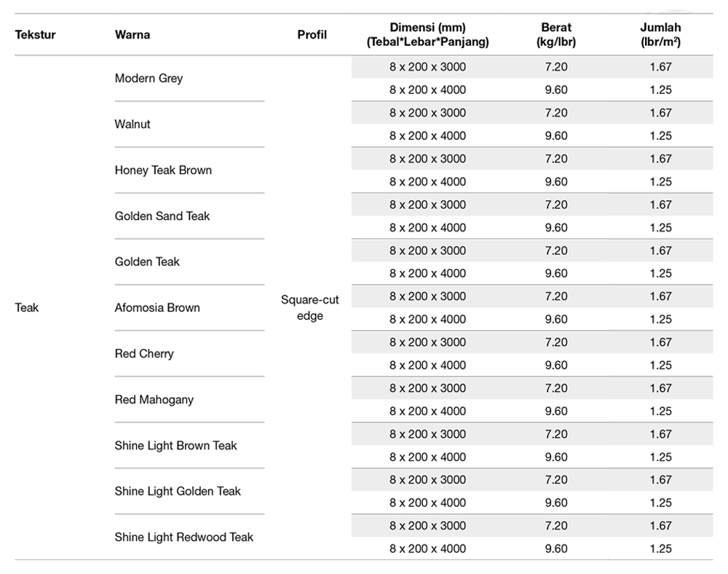This screenshot has width=728, height=574.
Task: Select the Red Cherry color cell
Action: (144, 353)
